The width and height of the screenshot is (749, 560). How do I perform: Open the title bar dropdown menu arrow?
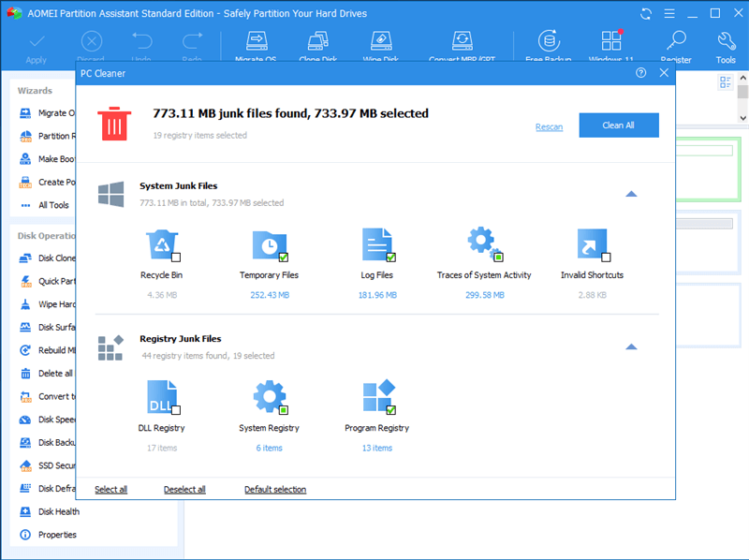tap(669, 14)
